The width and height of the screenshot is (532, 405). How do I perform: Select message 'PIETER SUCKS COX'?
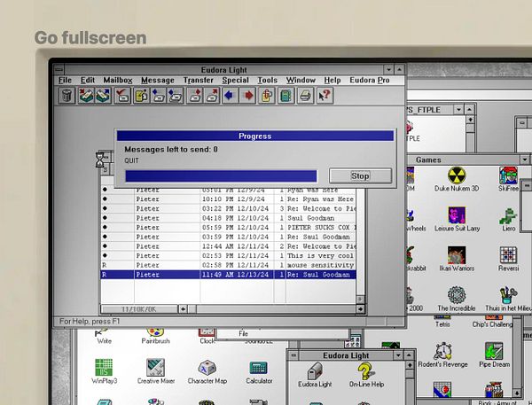click(228, 227)
